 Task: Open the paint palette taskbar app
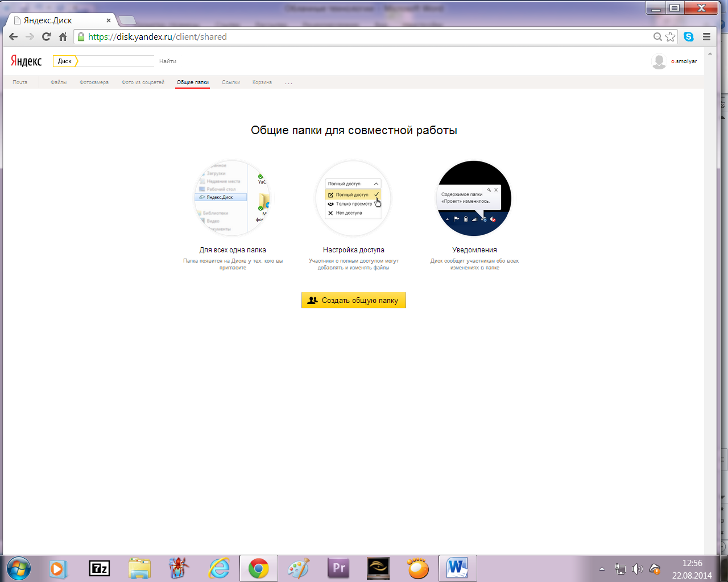click(x=299, y=568)
